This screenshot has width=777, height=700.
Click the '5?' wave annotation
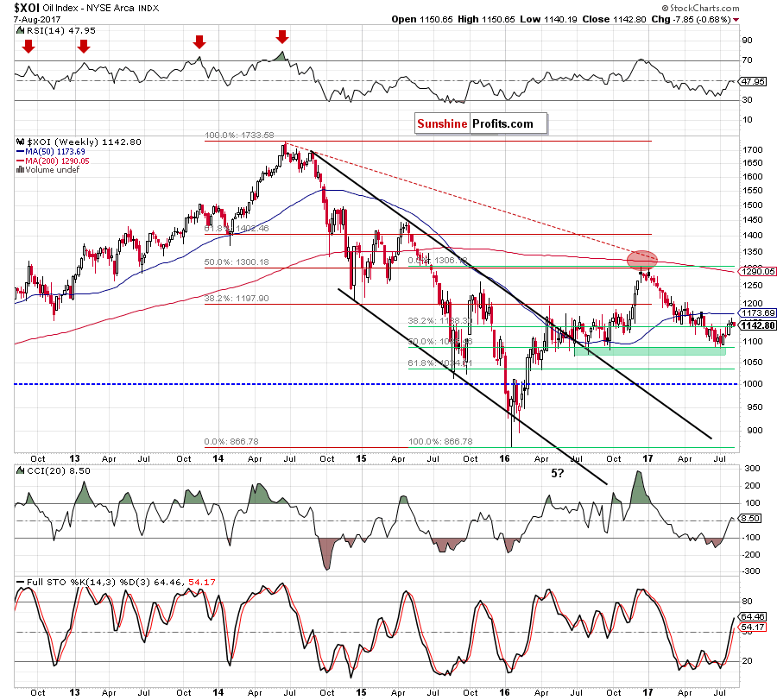point(558,473)
